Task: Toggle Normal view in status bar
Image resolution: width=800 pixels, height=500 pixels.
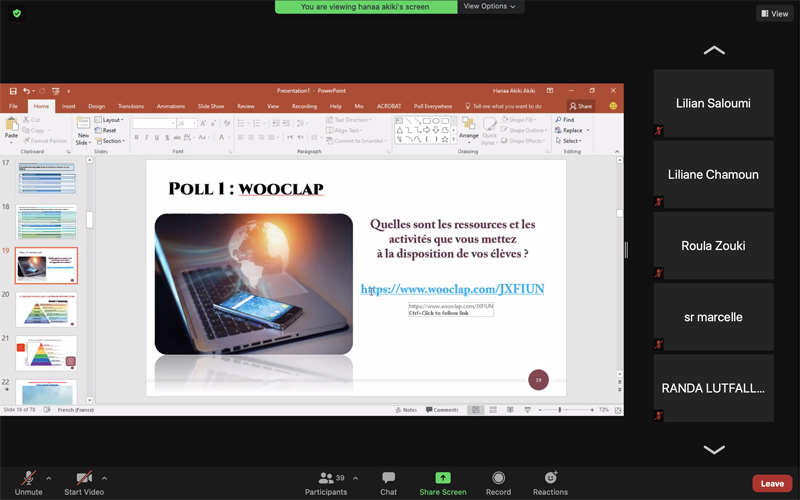Action: click(x=476, y=410)
